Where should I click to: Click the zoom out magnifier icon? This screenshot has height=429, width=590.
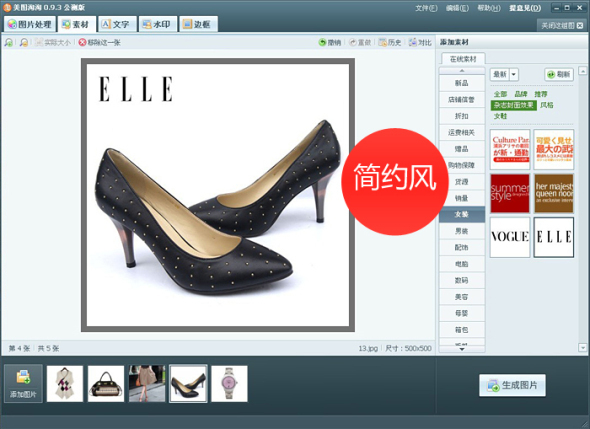coord(24,43)
